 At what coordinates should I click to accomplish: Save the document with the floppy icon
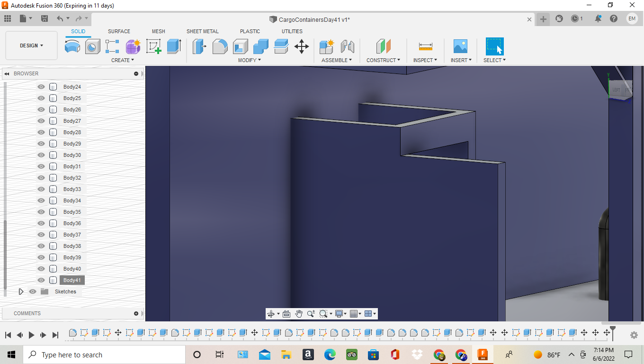point(45,19)
